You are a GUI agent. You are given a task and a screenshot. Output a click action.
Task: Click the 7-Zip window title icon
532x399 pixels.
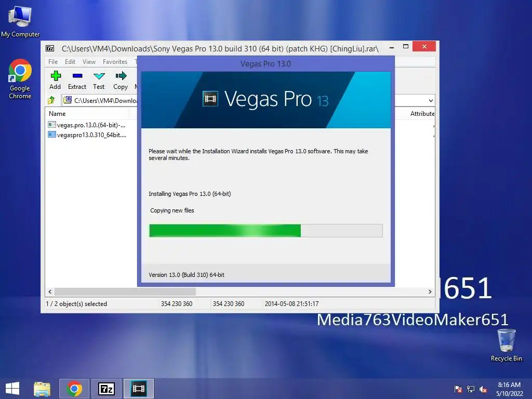click(x=50, y=48)
